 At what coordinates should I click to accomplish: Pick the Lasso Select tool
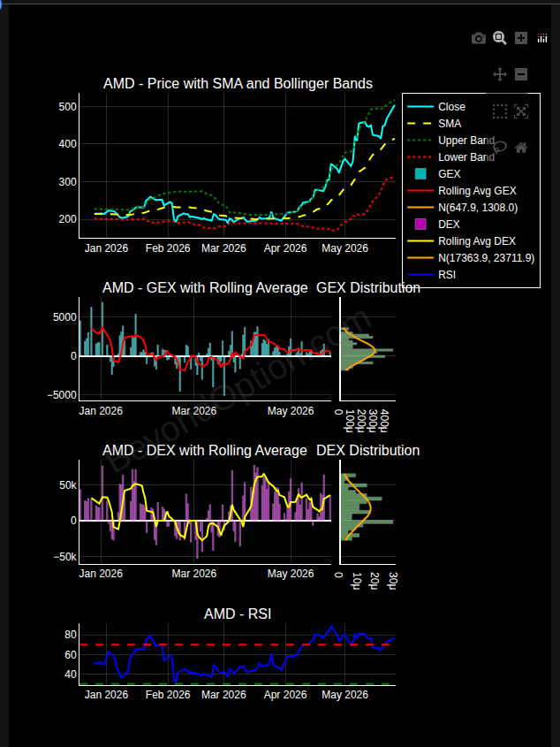(500, 148)
